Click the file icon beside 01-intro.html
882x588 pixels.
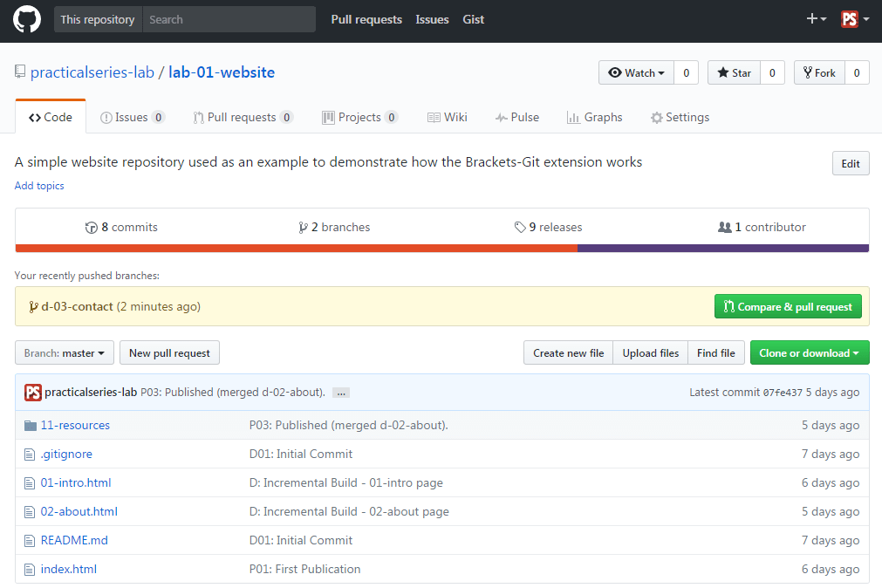(30, 482)
